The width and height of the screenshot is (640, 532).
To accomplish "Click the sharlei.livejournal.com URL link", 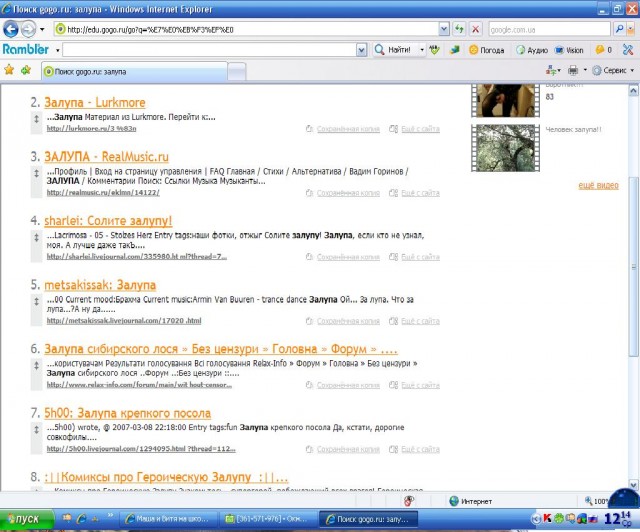I will [x=137, y=257].
